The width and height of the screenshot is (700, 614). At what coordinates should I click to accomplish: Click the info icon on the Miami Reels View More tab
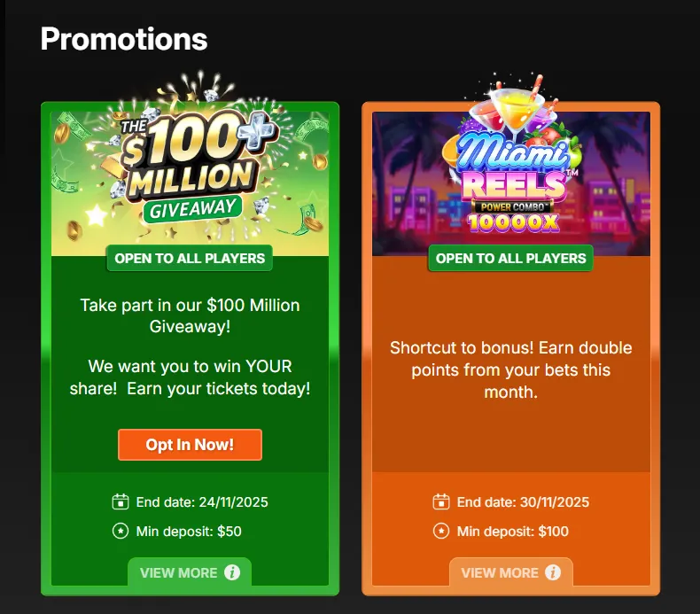(553, 572)
